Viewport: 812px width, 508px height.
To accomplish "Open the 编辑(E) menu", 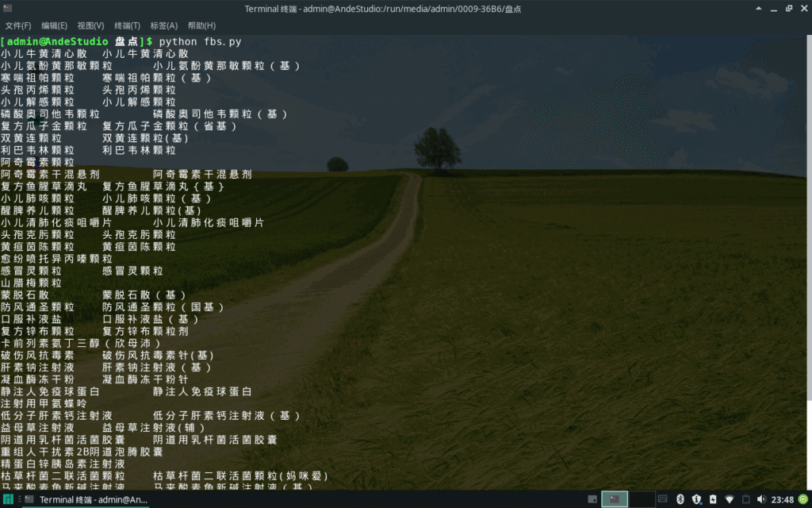I will click(x=55, y=25).
